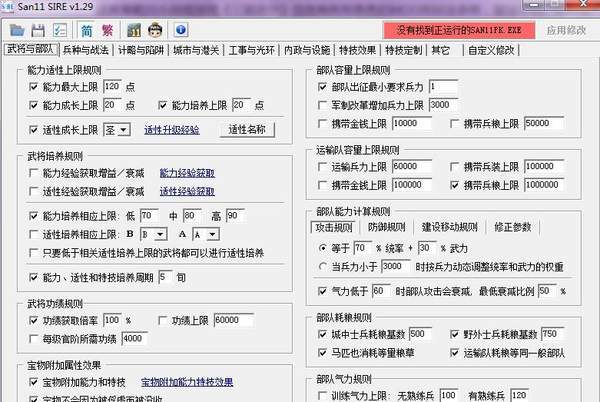Viewport: 600px width, 402px height.
Task: Select the 当兵力小于 radio button
Action: (x=322, y=266)
